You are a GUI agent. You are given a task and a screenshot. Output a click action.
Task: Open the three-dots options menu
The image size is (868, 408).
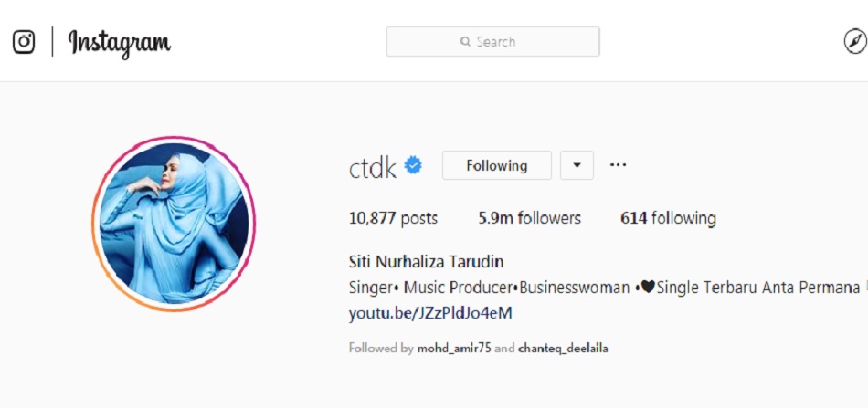click(x=618, y=164)
